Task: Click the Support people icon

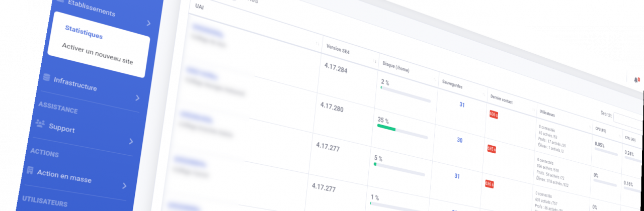Action: (x=40, y=123)
